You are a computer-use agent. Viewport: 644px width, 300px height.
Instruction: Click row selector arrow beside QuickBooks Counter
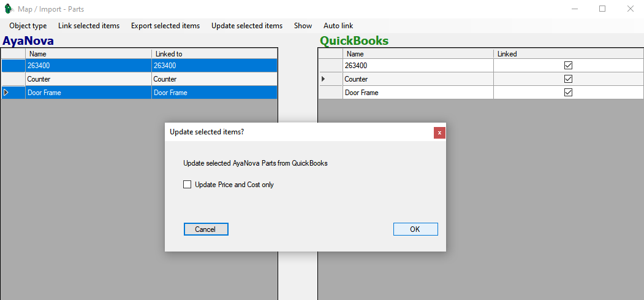coord(324,79)
